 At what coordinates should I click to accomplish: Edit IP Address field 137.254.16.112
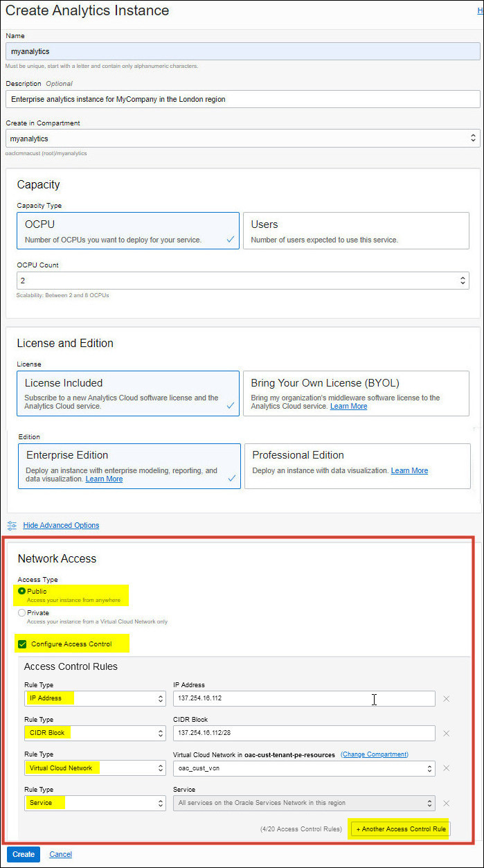[304, 698]
